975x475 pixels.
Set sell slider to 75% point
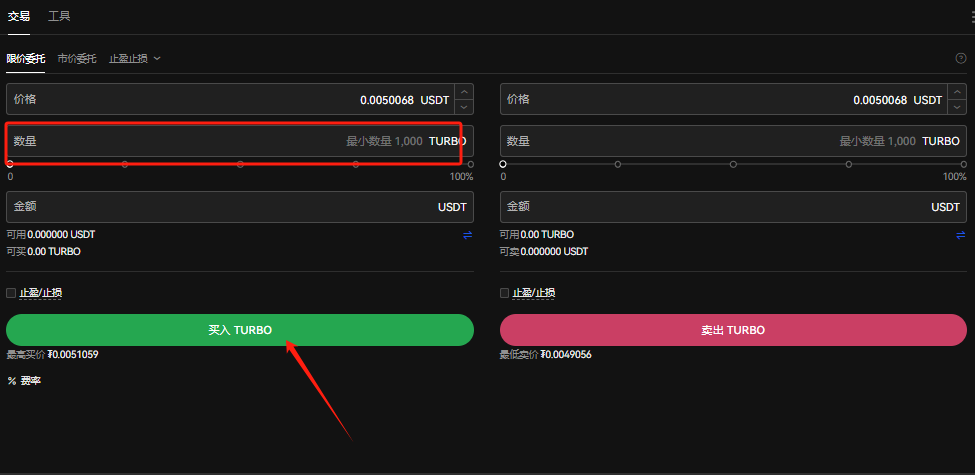coord(849,164)
